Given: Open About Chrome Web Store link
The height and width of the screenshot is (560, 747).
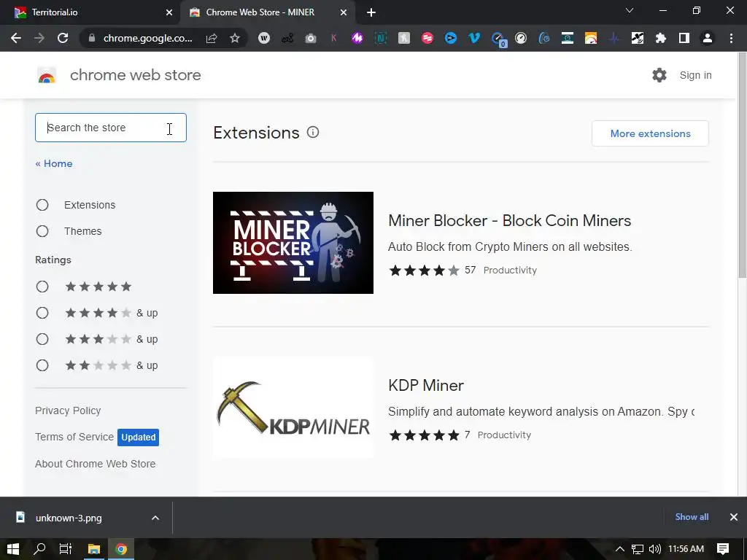Looking at the screenshot, I should pyautogui.click(x=96, y=463).
